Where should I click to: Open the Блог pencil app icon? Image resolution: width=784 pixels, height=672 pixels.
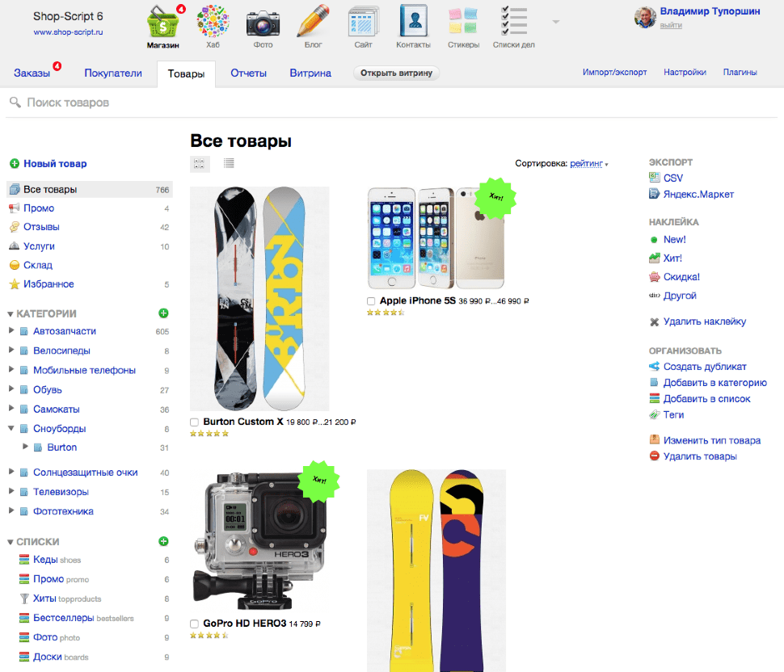pos(314,22)
